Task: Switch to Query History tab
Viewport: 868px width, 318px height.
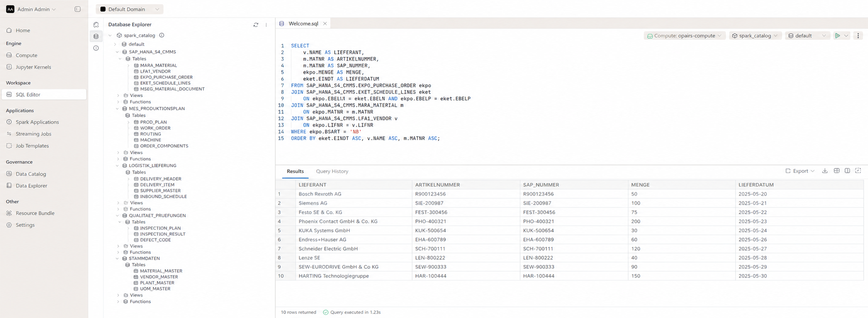Action: pos(332,171)
